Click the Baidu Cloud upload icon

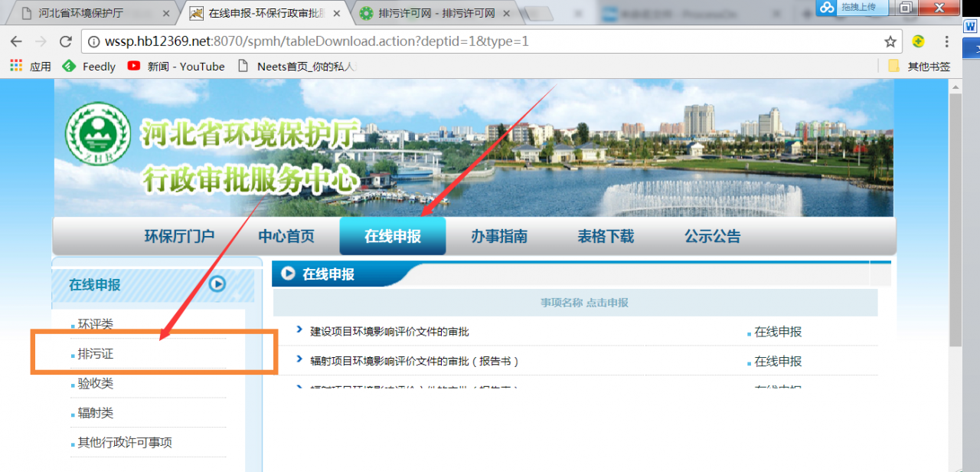826,9
